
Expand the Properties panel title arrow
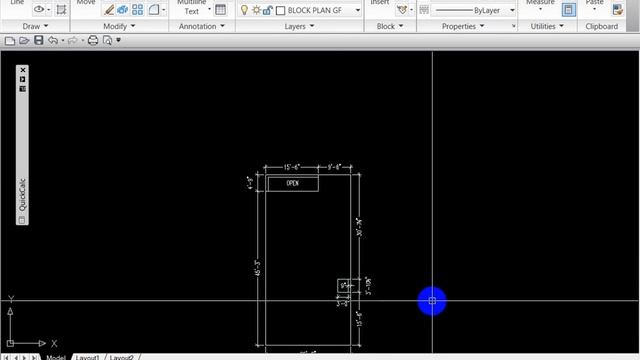[482, 26]
